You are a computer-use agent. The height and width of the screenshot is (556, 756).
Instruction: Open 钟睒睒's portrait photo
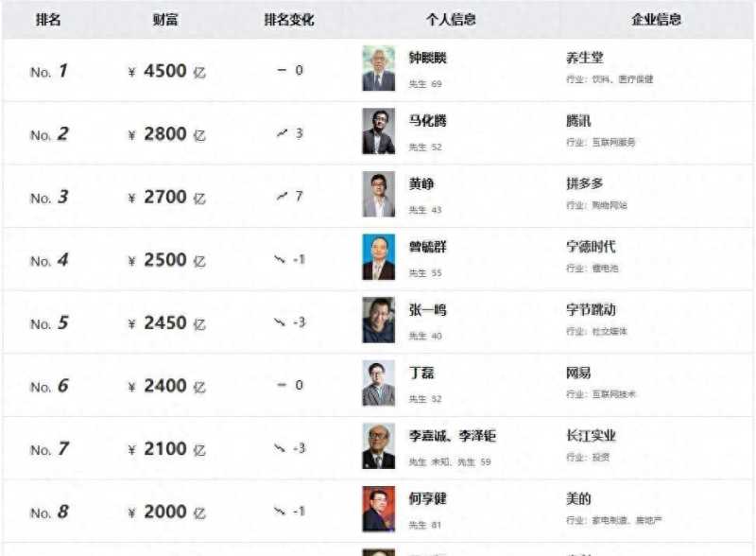(379, 69)
